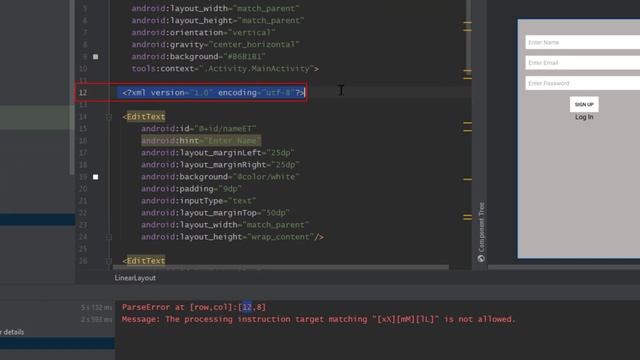Collapse the second EditText fold marker on line 26
Image resolution: width=640 pixels, height=360 pixels.
(109, 261)
